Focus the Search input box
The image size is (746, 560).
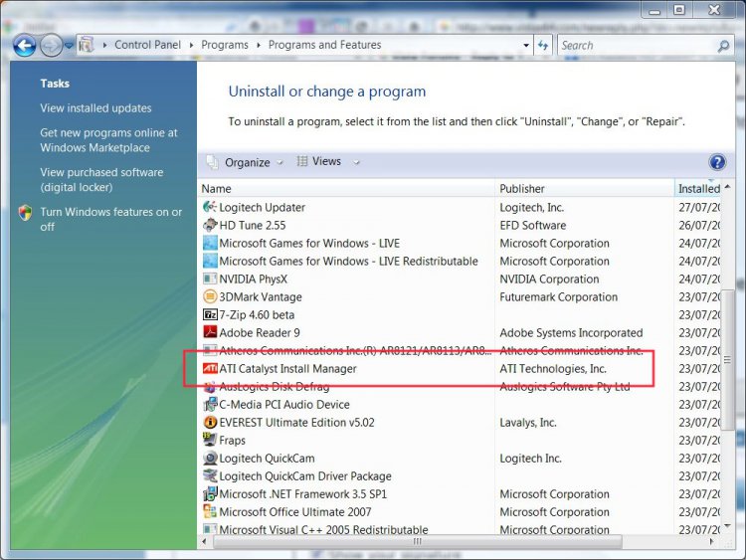638,46
